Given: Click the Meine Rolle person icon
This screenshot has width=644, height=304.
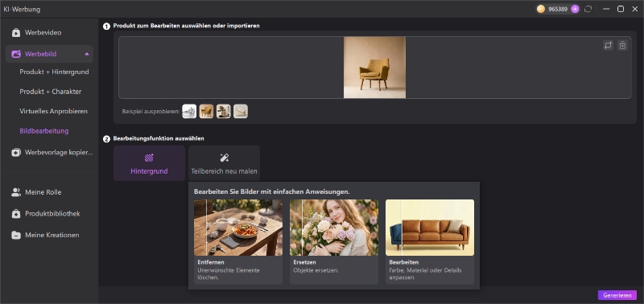Looking at the screenshot, I should [x=16, y=192].
